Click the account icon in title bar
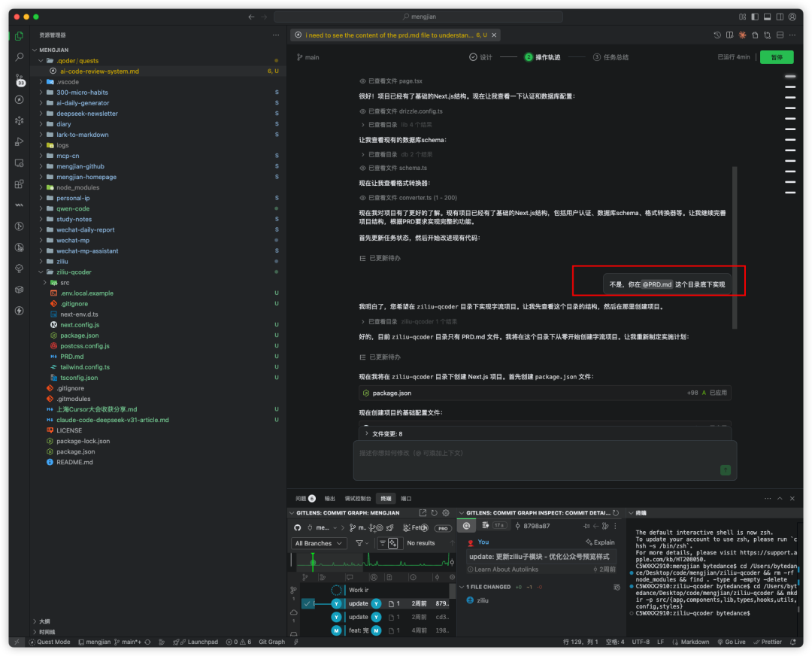This screenshot has width=812, height=656. [x=792, y=17]
